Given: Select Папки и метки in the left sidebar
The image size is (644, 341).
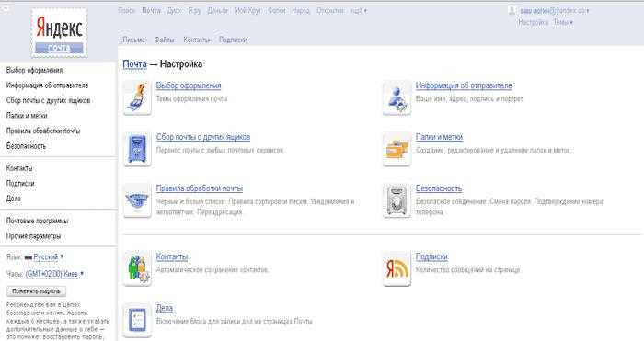Looking at the screenshot, I should click(27, 116).
